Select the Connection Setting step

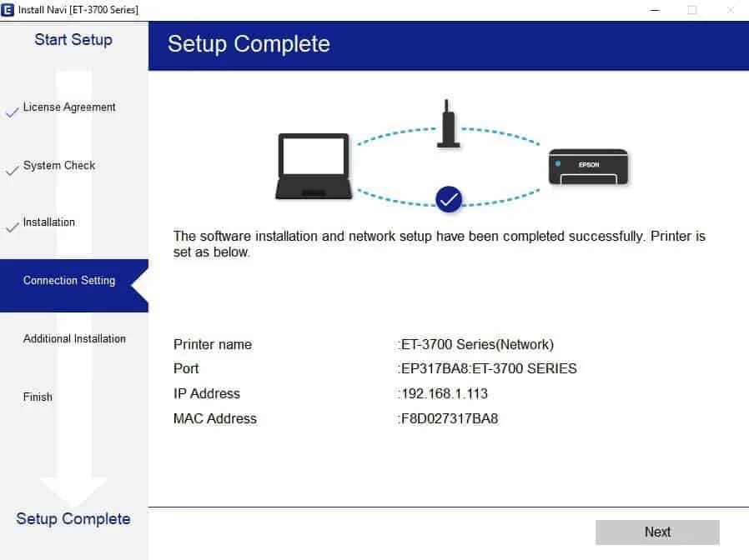point(74,286)
